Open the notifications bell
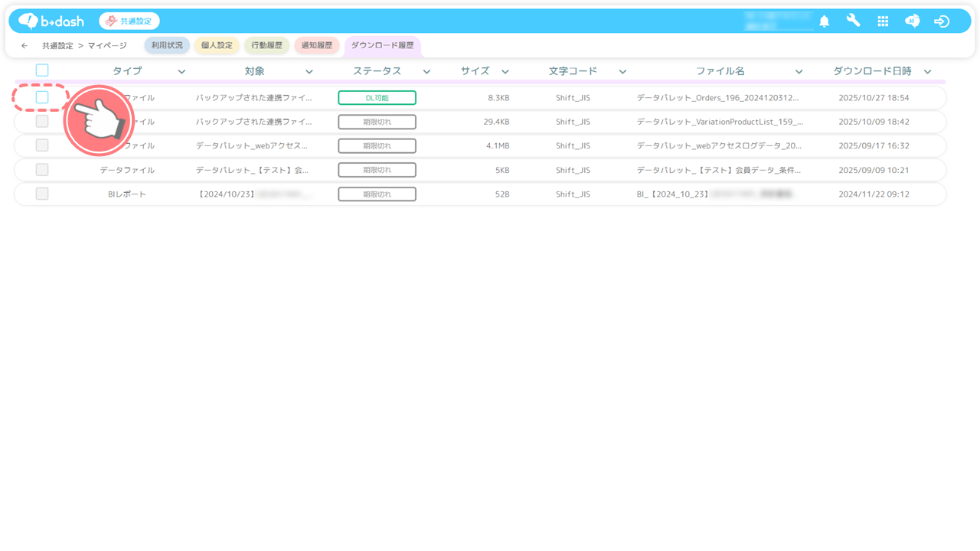The image size is (980, 551). tap(824, 21)
